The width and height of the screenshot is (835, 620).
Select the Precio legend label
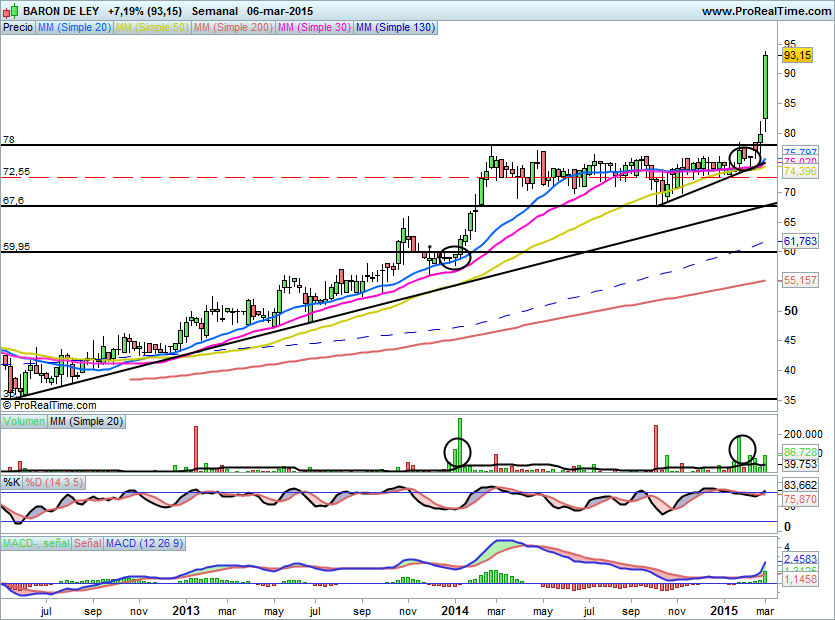pos(17,28)
